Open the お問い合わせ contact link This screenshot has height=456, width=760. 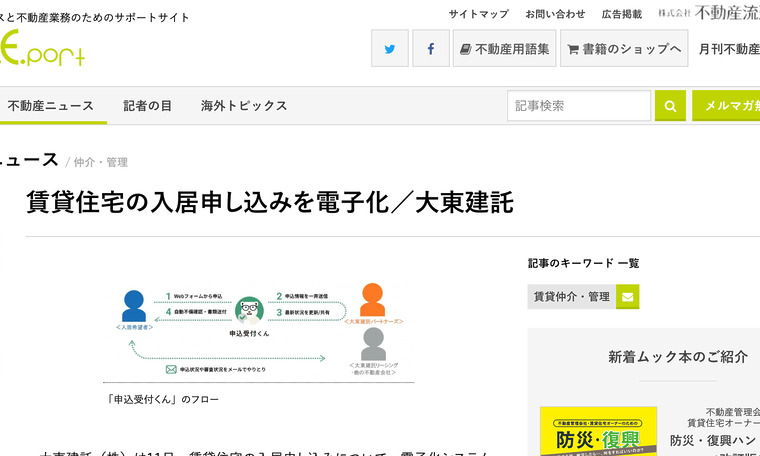[555, 14]
